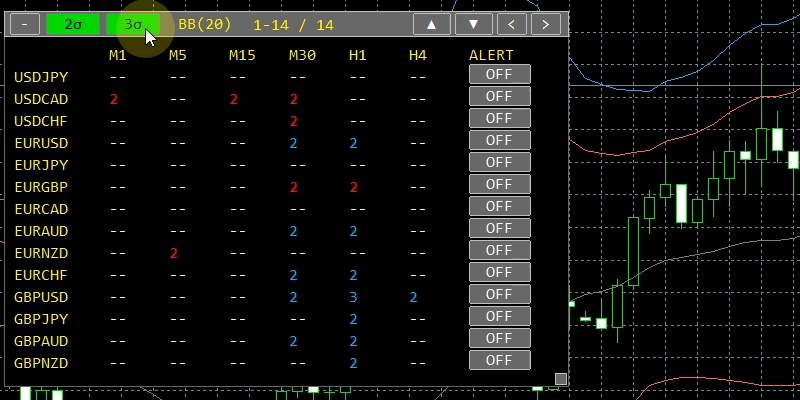800x400 pixels.
Task: Open USDCHF M30 red 2 signal
Action: (x=293, y=121)
